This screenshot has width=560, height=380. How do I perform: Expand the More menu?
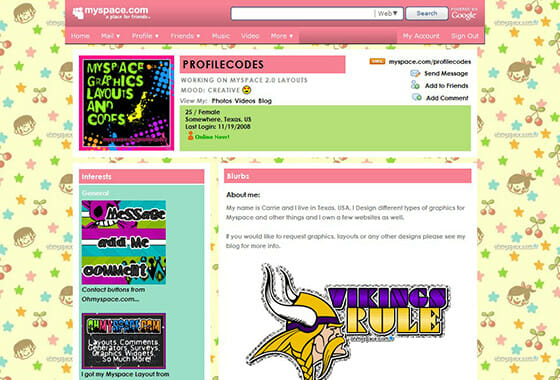(282, 36)
